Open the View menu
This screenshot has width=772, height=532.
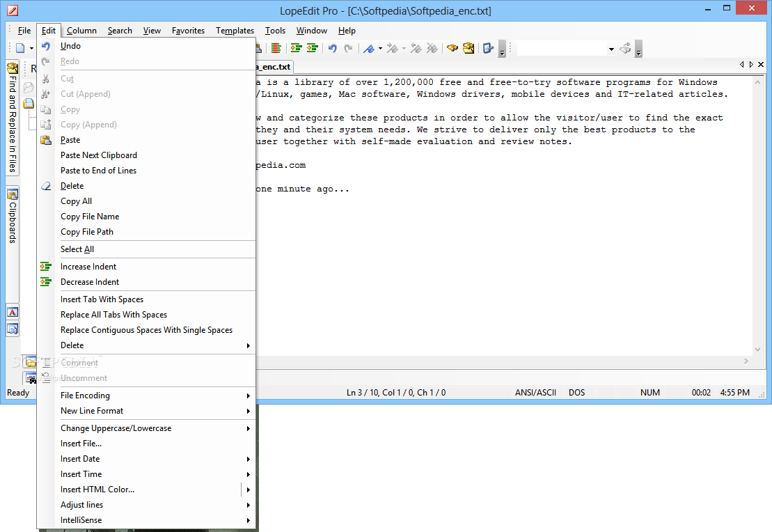click(152, 31)
